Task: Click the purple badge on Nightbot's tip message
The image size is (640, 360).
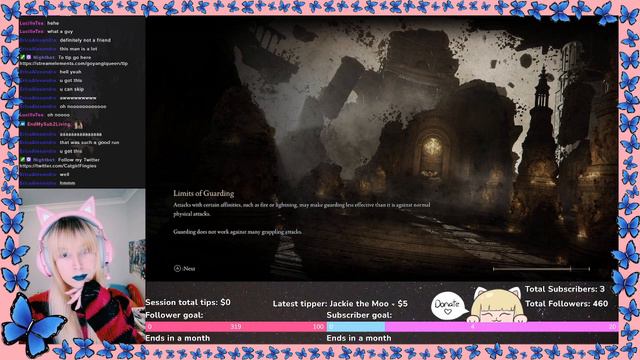Action: (x=29, y=58)
